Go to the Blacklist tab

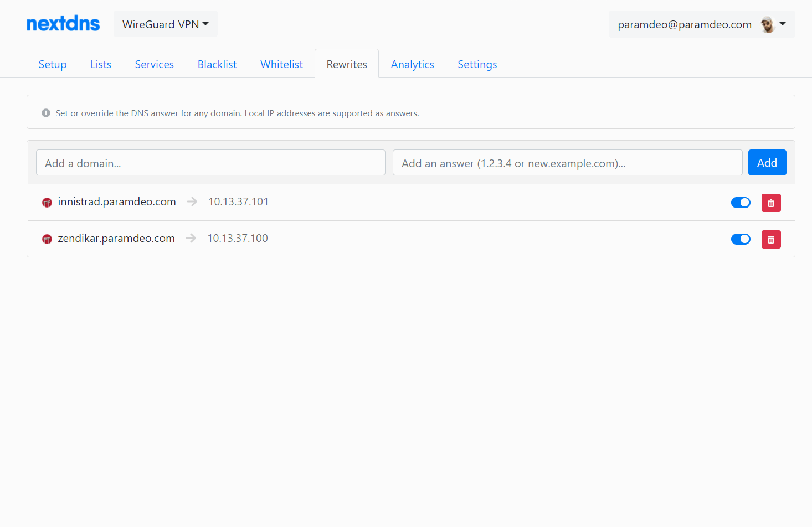(x=217, y=64)
